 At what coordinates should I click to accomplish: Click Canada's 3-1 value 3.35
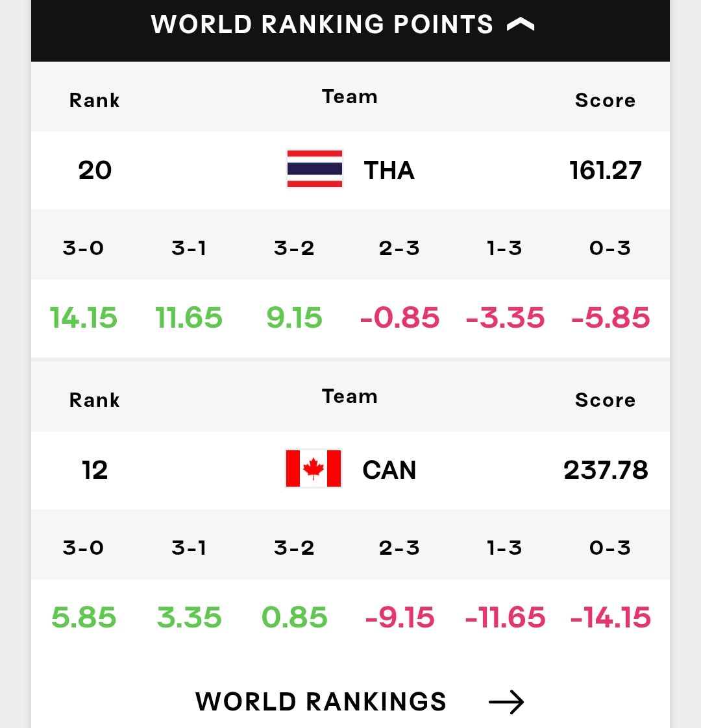pyautogui.click(x=189, y=617)
